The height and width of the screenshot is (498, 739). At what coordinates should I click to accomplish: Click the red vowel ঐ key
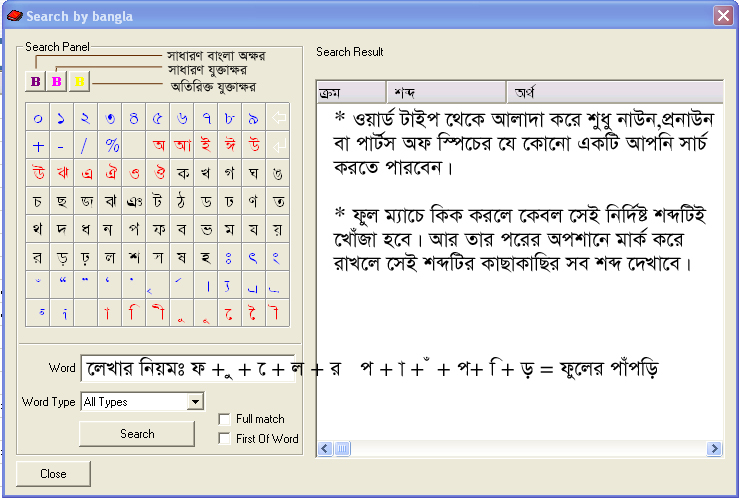pyautogui.click(x=110, y=173)
